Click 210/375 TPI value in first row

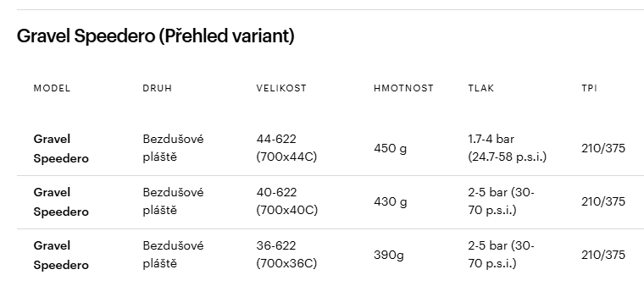(x=603, y=148)
